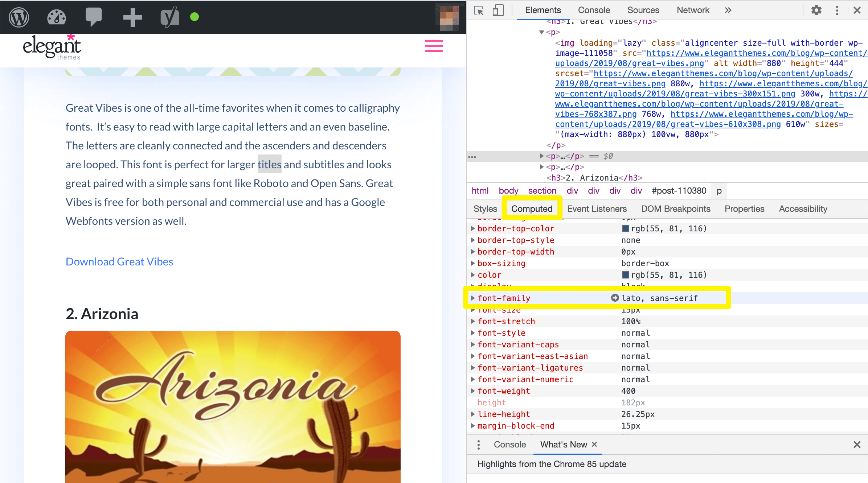Switch to the Computed tab
This screenshot has width=868, height=483.
coord(531,209)
